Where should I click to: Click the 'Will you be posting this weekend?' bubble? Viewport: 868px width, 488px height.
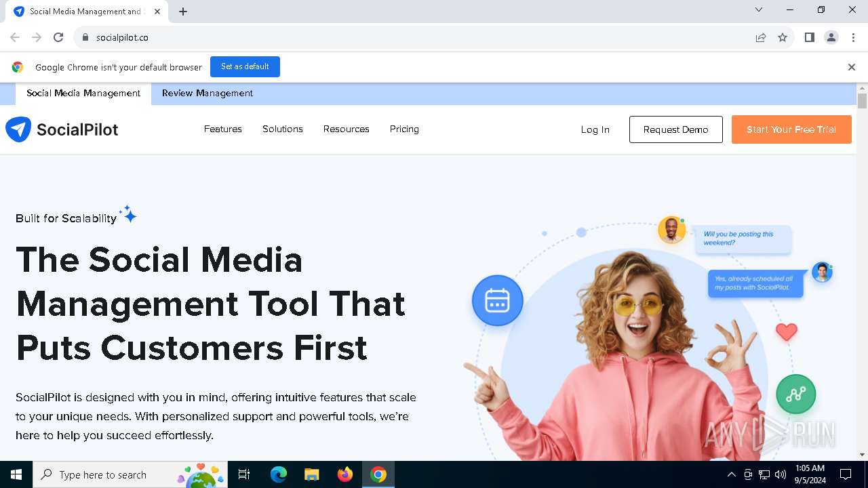click(x=743, y=239)
